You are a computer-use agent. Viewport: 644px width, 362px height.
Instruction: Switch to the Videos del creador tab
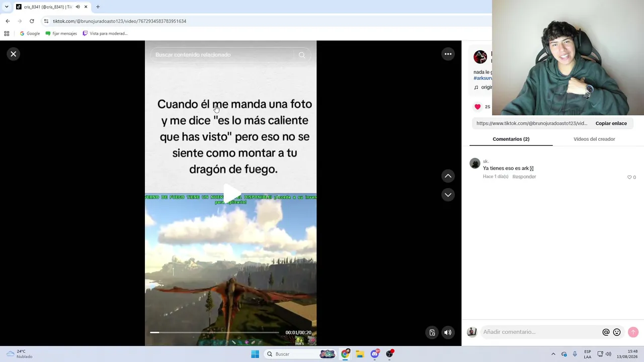tap(594, 139)
